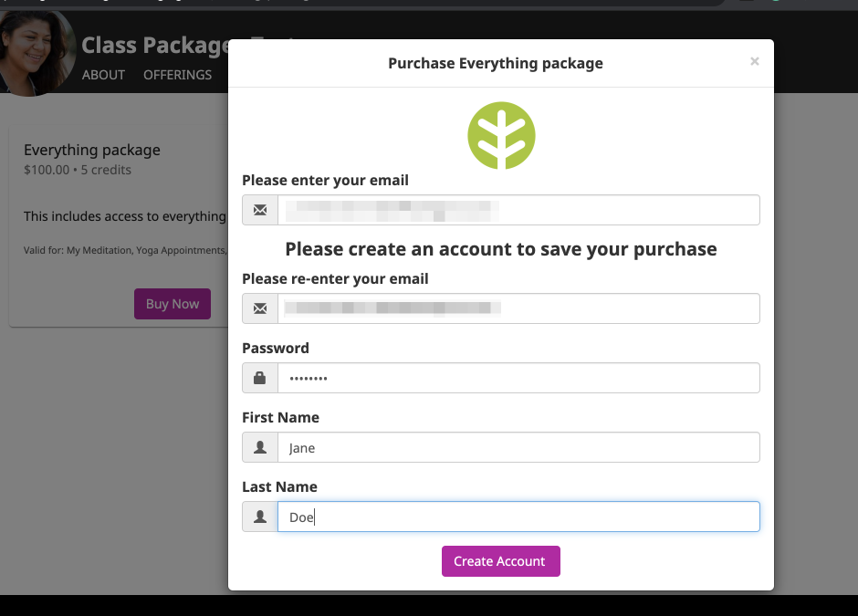The height and width of the screenshot is (616, 858).
Task: Click the envelope icon beside the email field
Action: click(x=259, y=209)
